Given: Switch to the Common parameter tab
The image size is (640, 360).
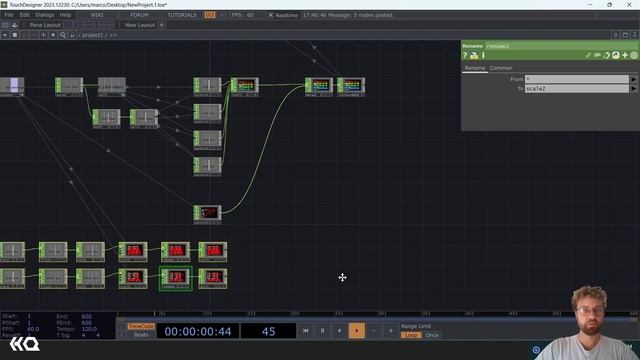Looking at the screenshot, I should (501, 68).
